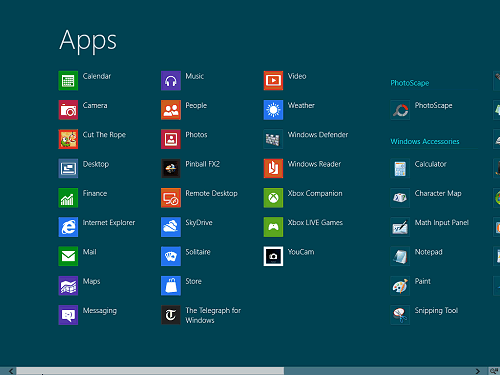Screen dimensions: 500x375
Task: Launch the Messaging app icon
Action: point(68,315)
